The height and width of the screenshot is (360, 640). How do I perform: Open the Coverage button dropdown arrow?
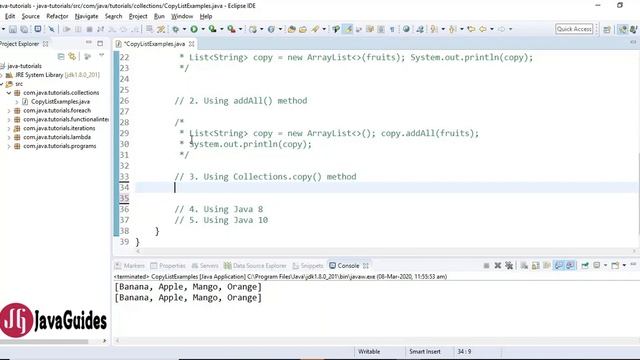pos(222,29)
